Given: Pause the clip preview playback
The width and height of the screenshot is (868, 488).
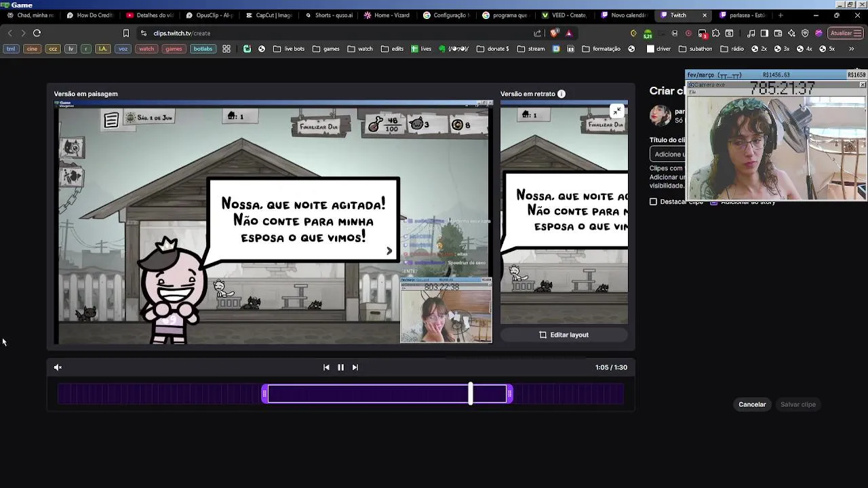Looking at the screenshot, I should tap(340, 367).
